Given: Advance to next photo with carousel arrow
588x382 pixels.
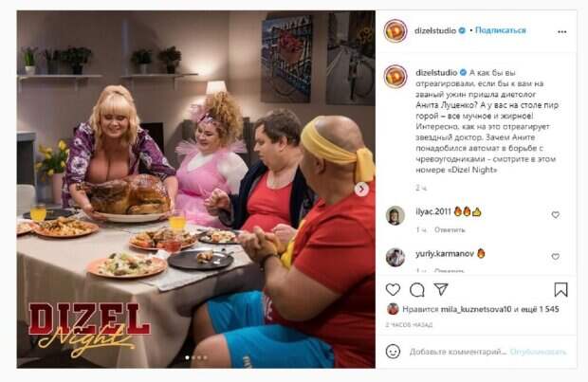Looking at the screenshot, I should coord(361,190).
